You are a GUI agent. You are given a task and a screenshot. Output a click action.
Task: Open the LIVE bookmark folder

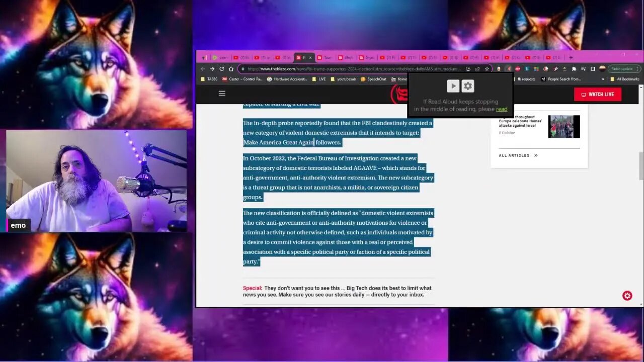(x=319, y=79)
